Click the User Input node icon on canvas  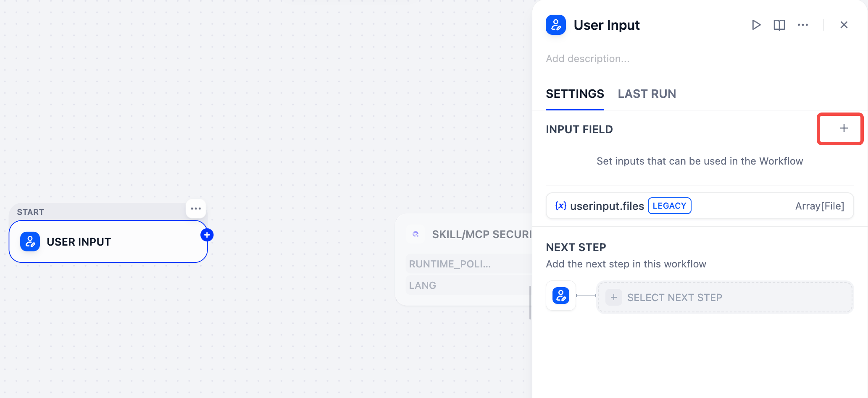pos(30,242)
